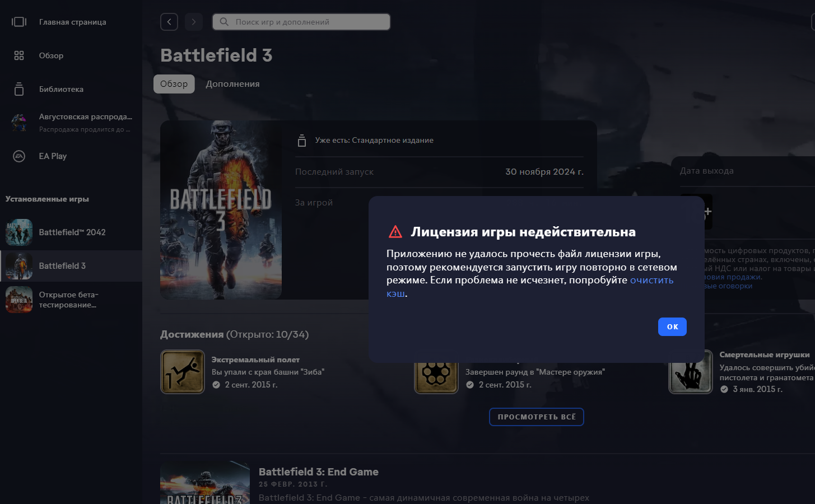Open the Battlefield 3: End Game title

[319, 472]
